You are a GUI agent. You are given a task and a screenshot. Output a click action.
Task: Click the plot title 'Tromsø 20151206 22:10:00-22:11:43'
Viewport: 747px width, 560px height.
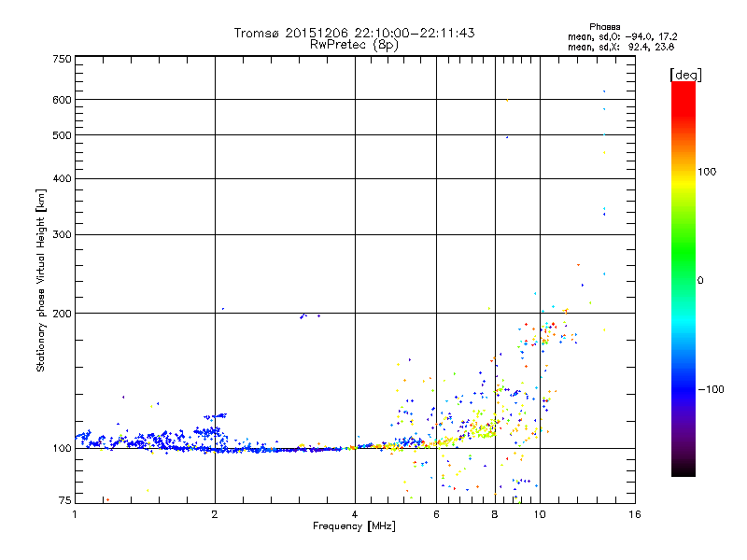click(x=354, y=33)
